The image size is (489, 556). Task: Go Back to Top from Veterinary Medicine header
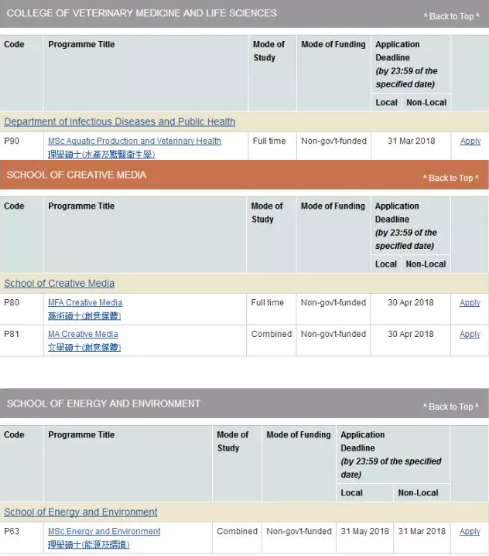point(451,16)
